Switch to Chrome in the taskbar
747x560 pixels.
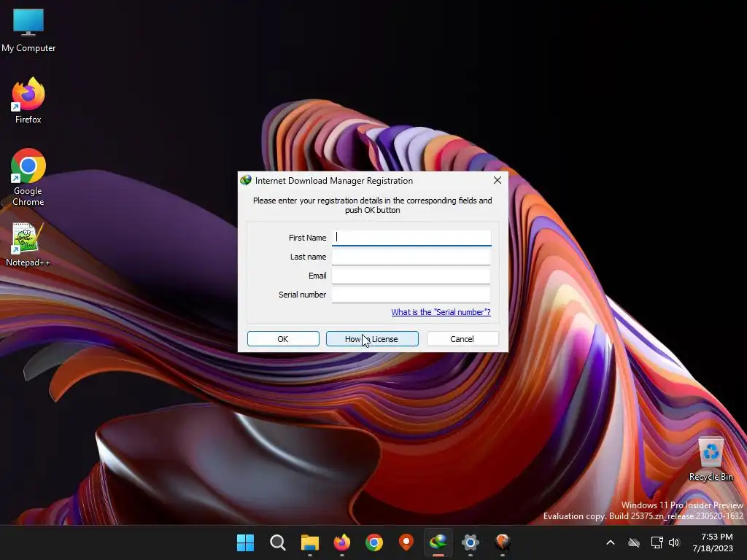[374, 542]
